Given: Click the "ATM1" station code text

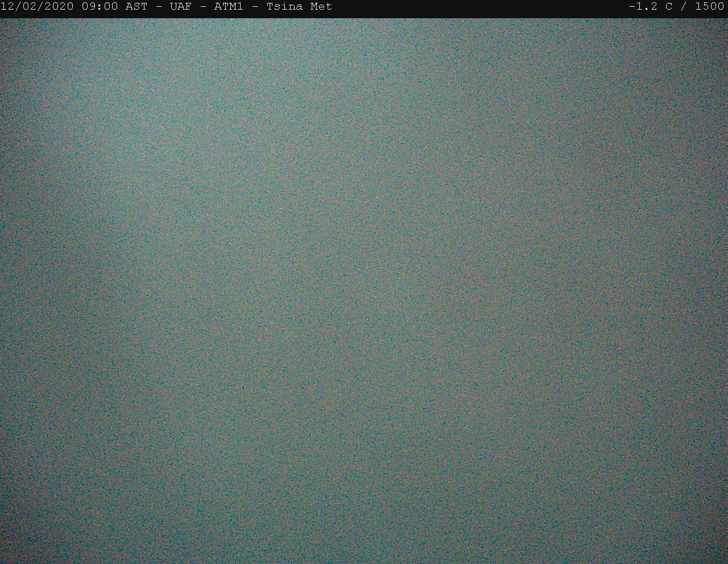Looking at the screenshot, I should [229, 7].
